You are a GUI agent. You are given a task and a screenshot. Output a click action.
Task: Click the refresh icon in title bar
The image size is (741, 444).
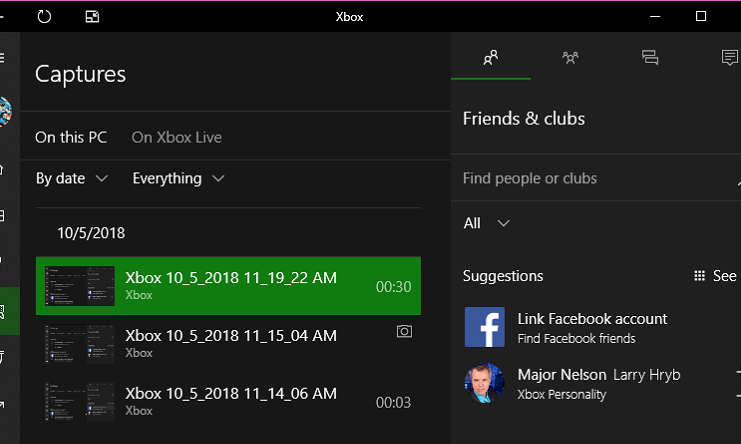[x=44, y=17]
